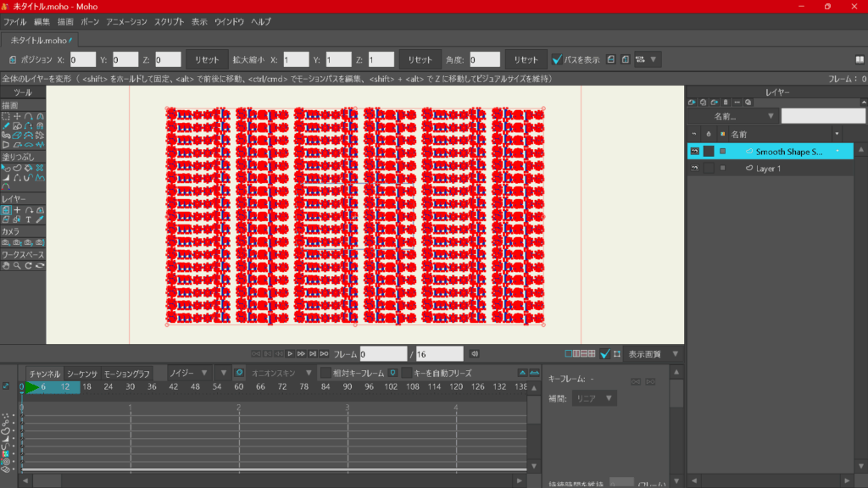Enable the 相対キーフレーム checkbox
The height and width of the screenshot is (488, 868).
(x=326, y=373)
